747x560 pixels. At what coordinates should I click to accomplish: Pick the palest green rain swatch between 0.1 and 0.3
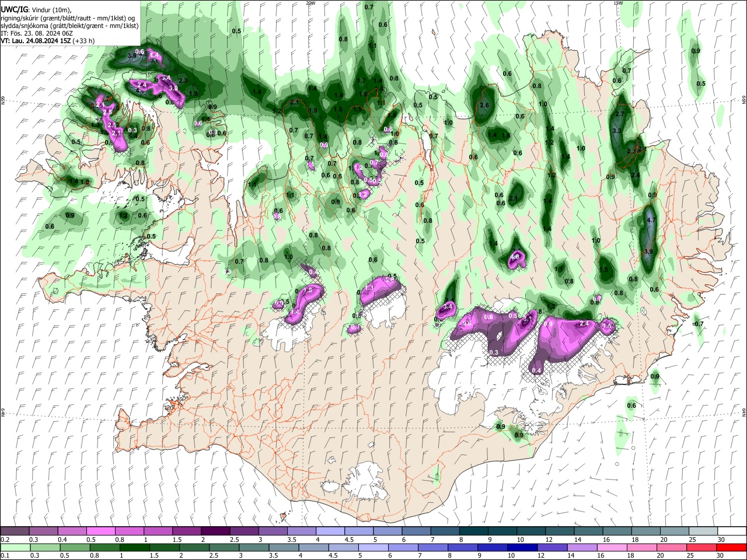click(x=15, y=547)
